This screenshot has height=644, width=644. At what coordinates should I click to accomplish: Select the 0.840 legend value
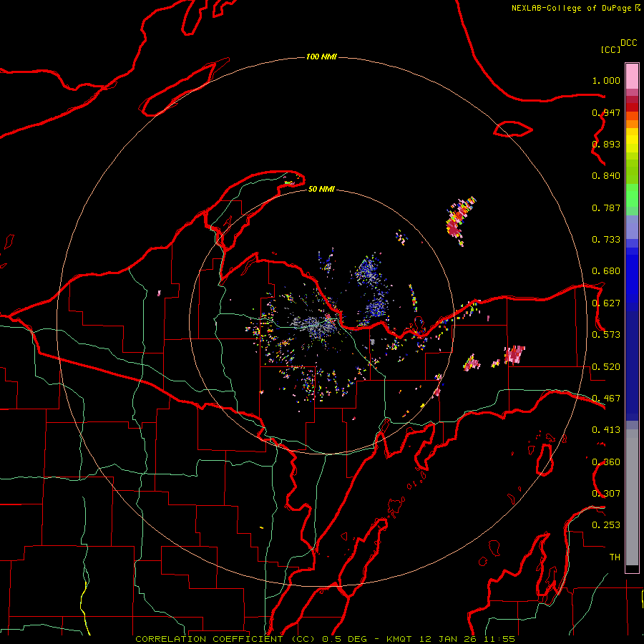(x=606, y=176)
